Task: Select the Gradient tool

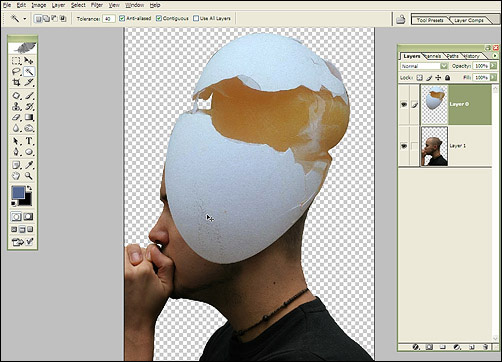Action: click(29, 117)
